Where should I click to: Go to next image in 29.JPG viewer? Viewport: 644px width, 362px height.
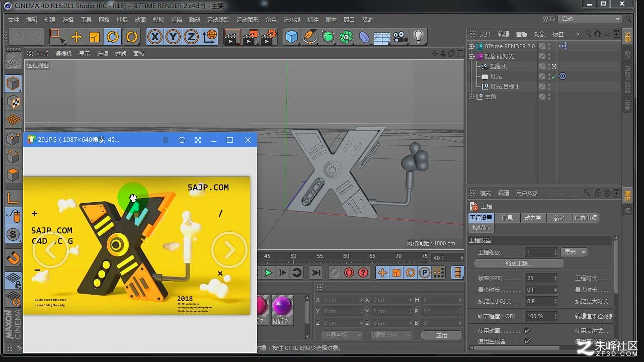229,249
